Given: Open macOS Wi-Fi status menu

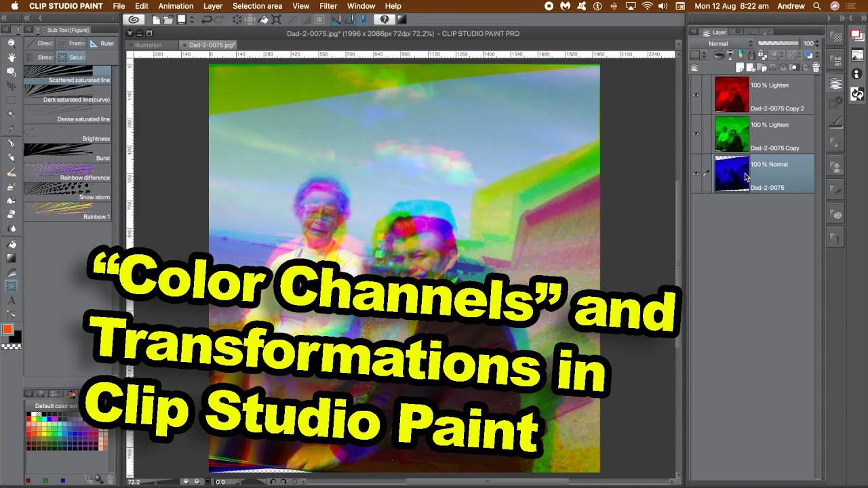Looking at the screenshot, I should [647, 6].
